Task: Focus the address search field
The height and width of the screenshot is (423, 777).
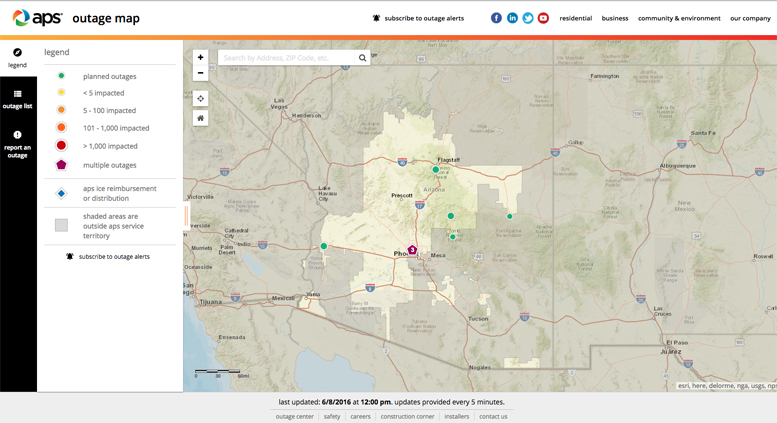Action: (286, 58)
